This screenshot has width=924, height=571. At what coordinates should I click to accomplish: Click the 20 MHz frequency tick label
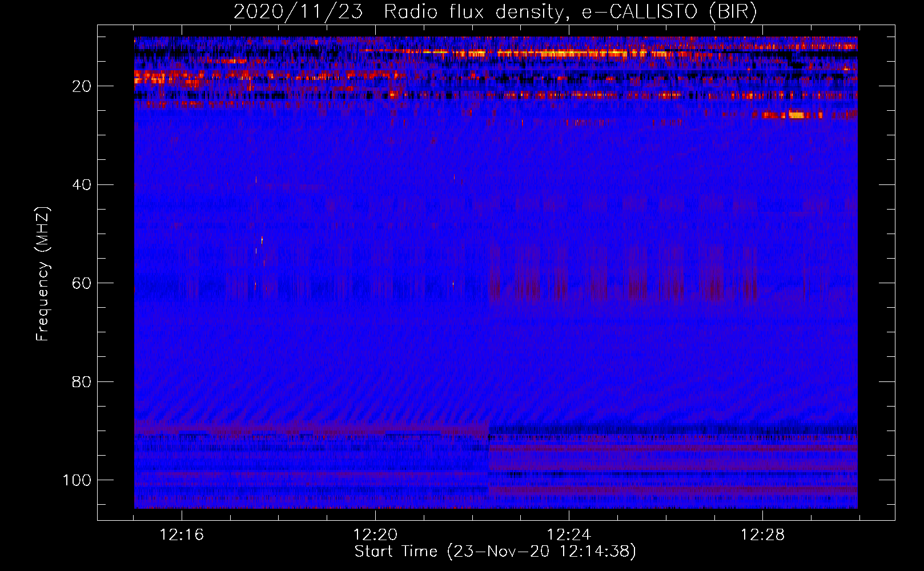82,86
